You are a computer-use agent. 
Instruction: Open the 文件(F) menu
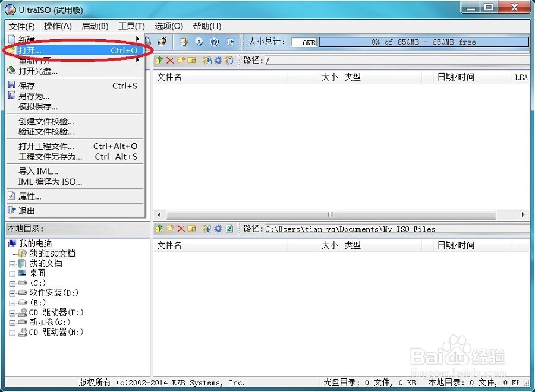(21, 26)
